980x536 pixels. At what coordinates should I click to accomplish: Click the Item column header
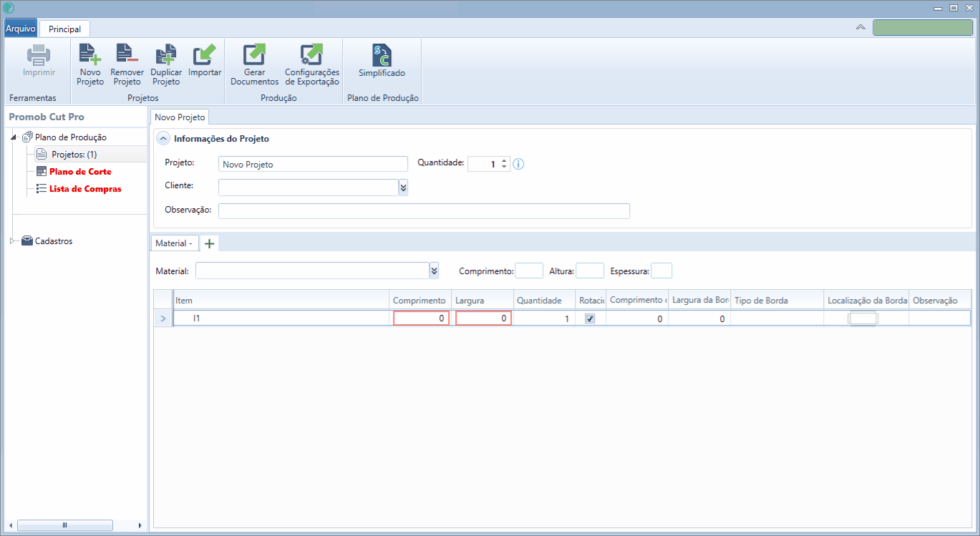281,301
